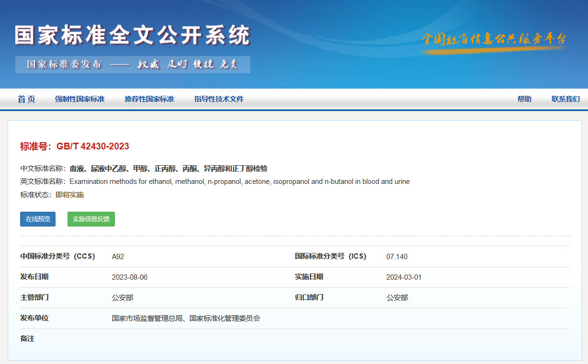
Task: Select the English standard name text
Action: point(239,182)
